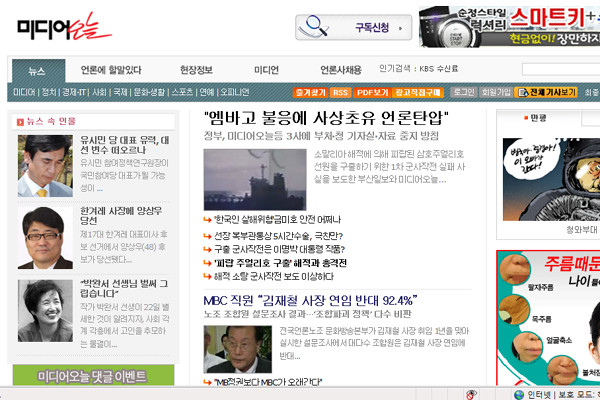This screenshot has height=400, width=600.
Task: Click the orange RSS badge
Action: (x=341, y=92)
